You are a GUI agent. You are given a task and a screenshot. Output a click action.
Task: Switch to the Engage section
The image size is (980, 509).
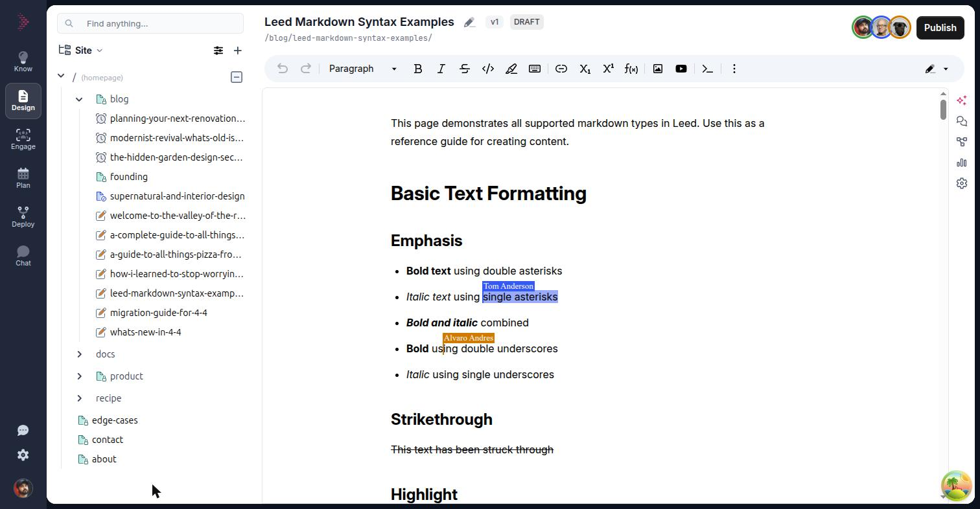tap(23, 139)
